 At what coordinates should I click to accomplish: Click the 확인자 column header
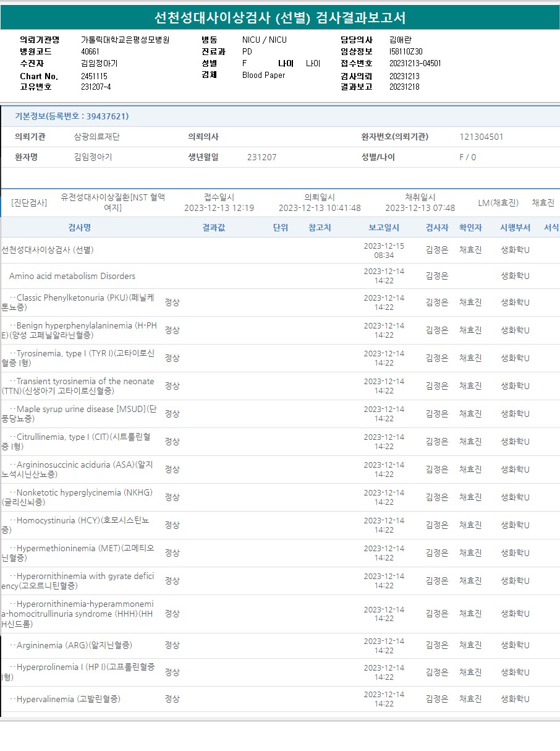pos(470,228)
